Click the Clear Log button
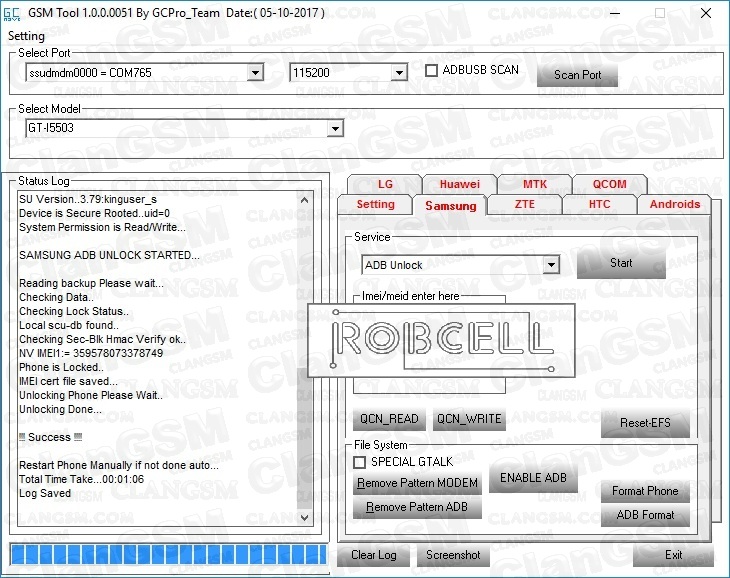The height and width of the screenshot is (578, 730). [373, 555]
